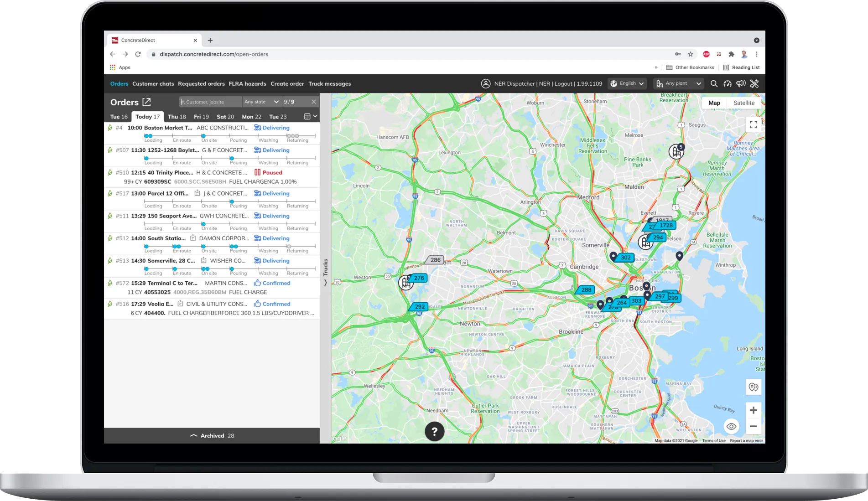
Task: Open the English language dropdown
Action: [x=628, y=84]
